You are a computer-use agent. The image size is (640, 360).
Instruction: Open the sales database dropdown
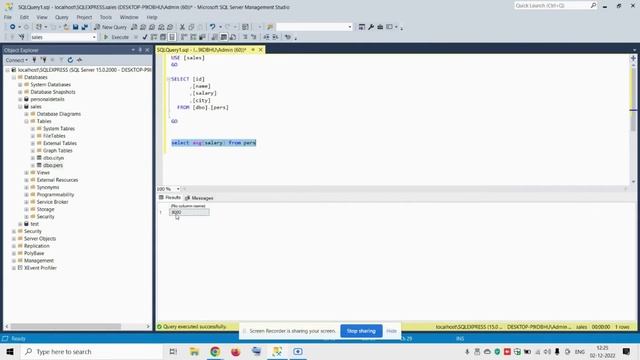point(94,37)
